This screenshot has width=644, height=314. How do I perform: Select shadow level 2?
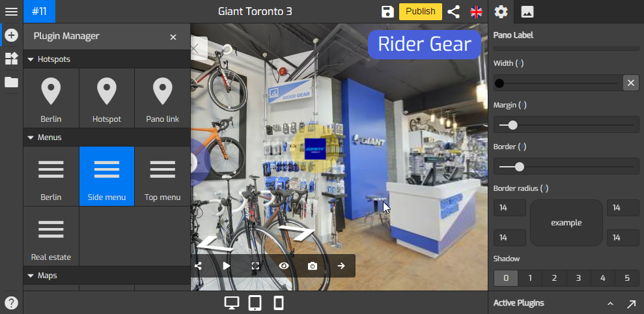pyautogui.click(x=554, y=278)
